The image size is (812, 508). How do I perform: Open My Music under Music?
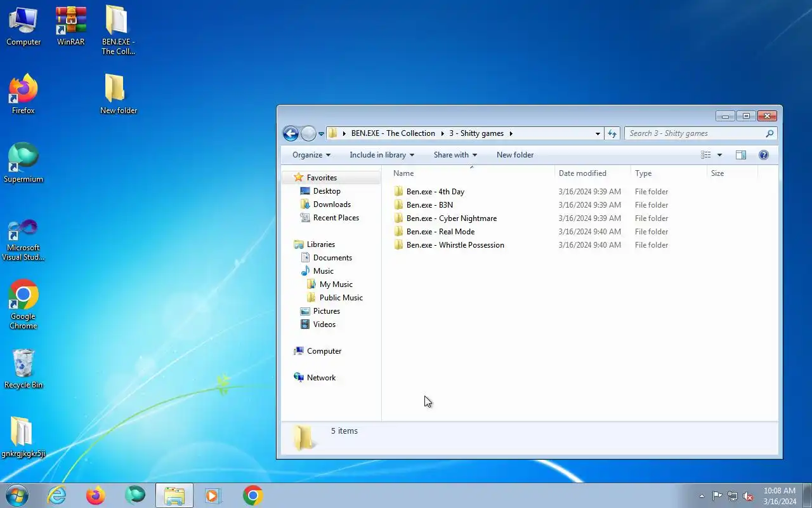click(x=336, y=284)
